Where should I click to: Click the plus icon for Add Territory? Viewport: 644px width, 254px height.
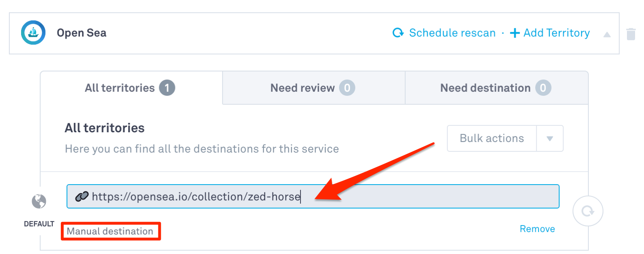514,33
